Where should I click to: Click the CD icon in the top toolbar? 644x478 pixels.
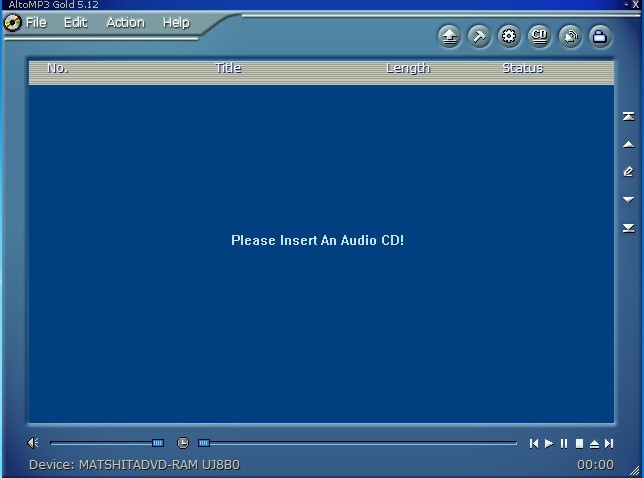click(x=539, y=37)
